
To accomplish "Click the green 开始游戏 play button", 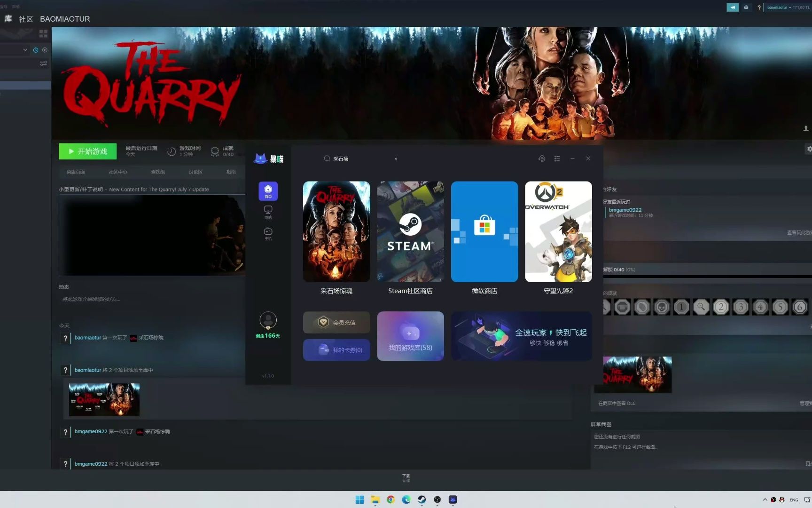I will point(87,151).
